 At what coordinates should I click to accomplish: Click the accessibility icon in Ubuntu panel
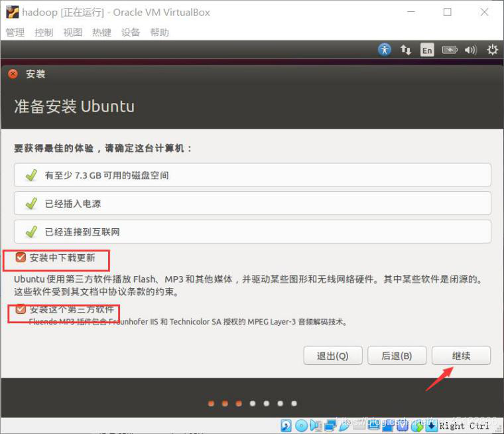click(385, 50)
